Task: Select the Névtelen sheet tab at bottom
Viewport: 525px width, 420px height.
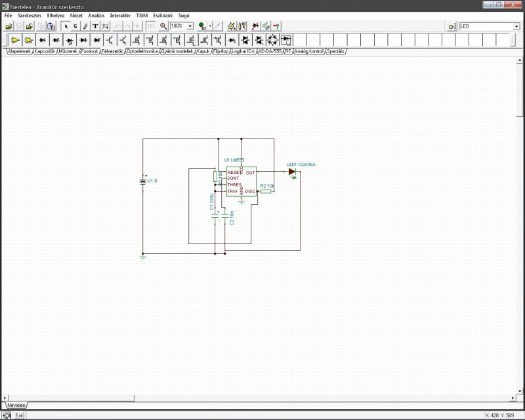Action: [x=16, y=405]
